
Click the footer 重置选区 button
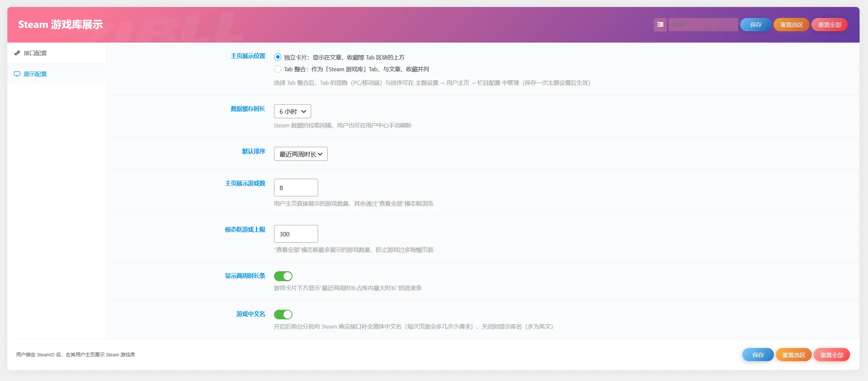click(793, 355)
